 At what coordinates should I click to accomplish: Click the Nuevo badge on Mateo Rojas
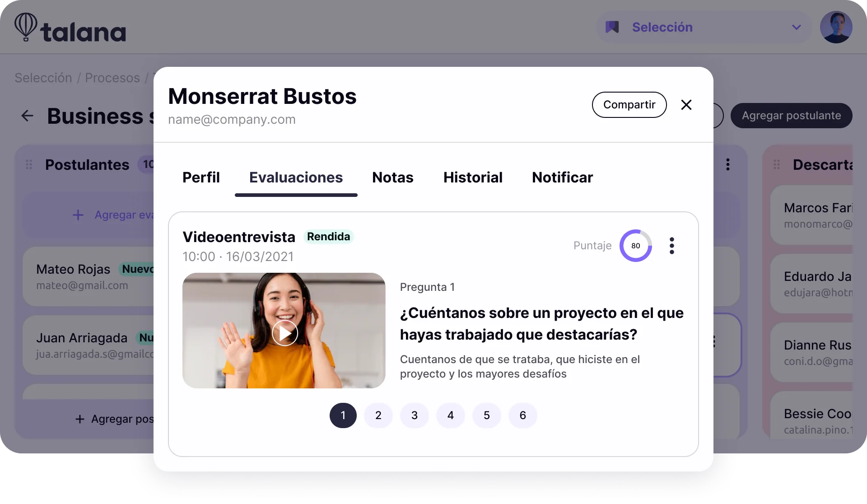point(137,269)
